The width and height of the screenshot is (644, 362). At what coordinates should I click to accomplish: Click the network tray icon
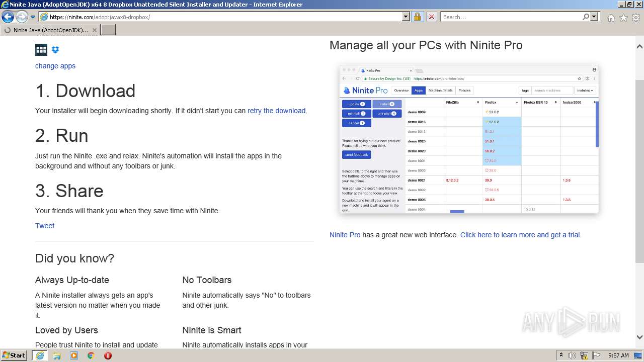tap(584, 355)
